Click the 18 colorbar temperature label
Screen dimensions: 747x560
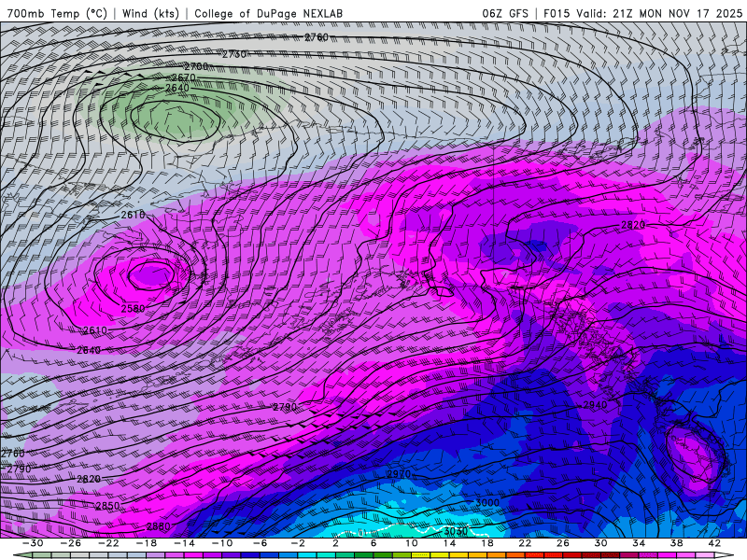(x=486, y=543)
